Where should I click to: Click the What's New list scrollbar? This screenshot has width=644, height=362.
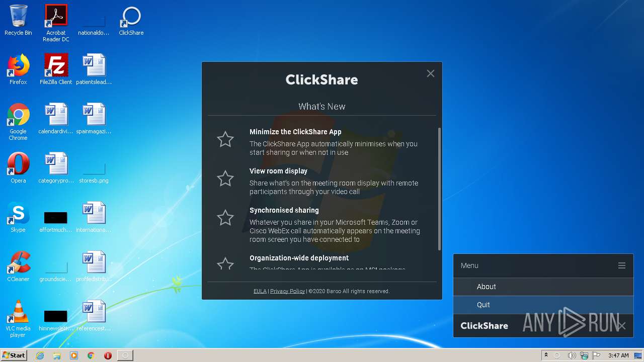click(440, 189)
